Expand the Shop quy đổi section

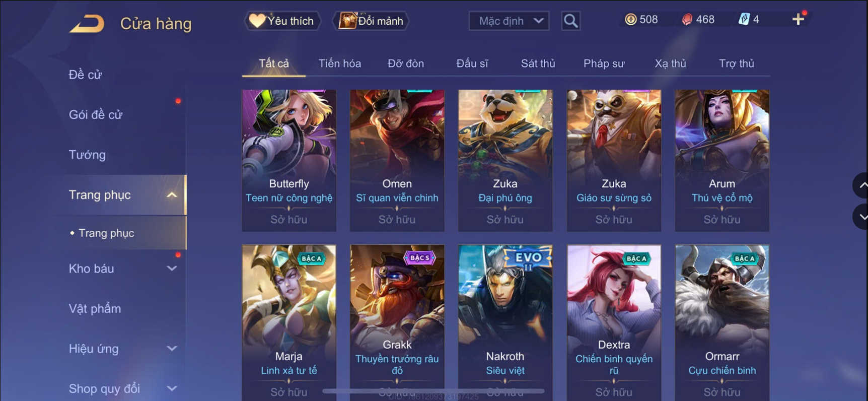coord(172,388)
